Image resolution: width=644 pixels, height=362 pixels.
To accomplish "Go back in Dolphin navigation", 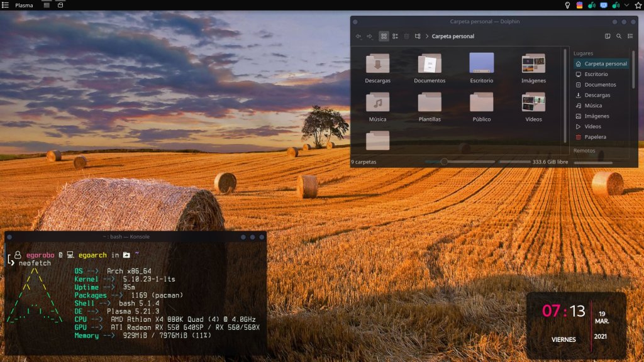I will click(358, 36).
